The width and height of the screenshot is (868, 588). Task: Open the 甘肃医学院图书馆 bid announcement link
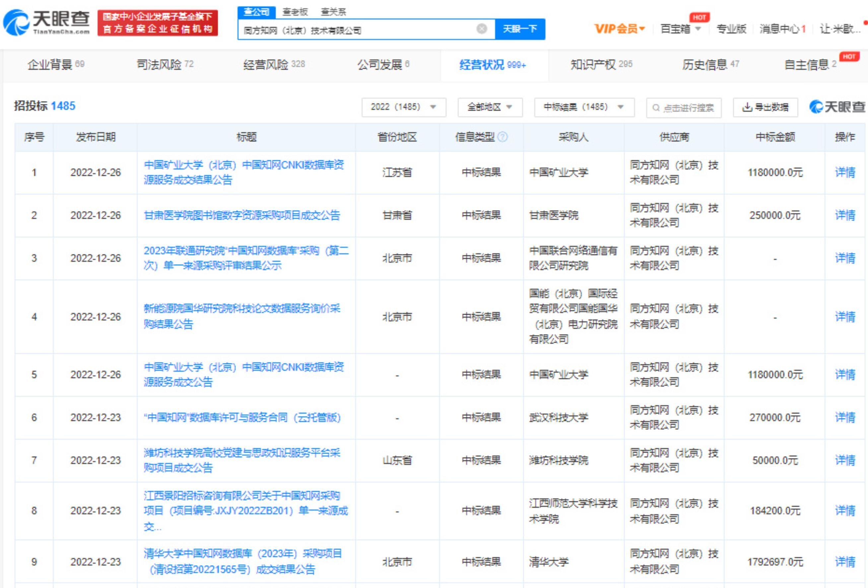click(242, 215)
